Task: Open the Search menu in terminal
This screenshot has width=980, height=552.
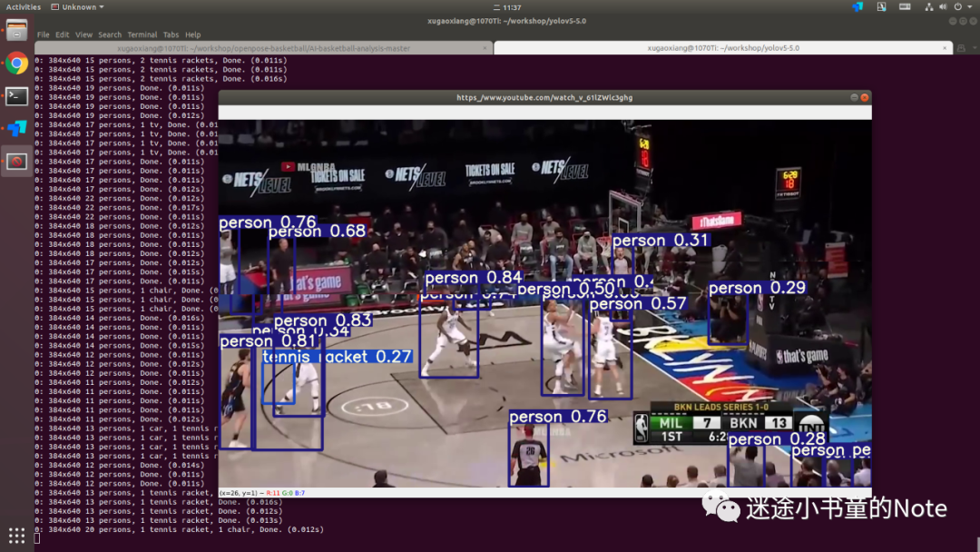Action: [x=110, y=35]
